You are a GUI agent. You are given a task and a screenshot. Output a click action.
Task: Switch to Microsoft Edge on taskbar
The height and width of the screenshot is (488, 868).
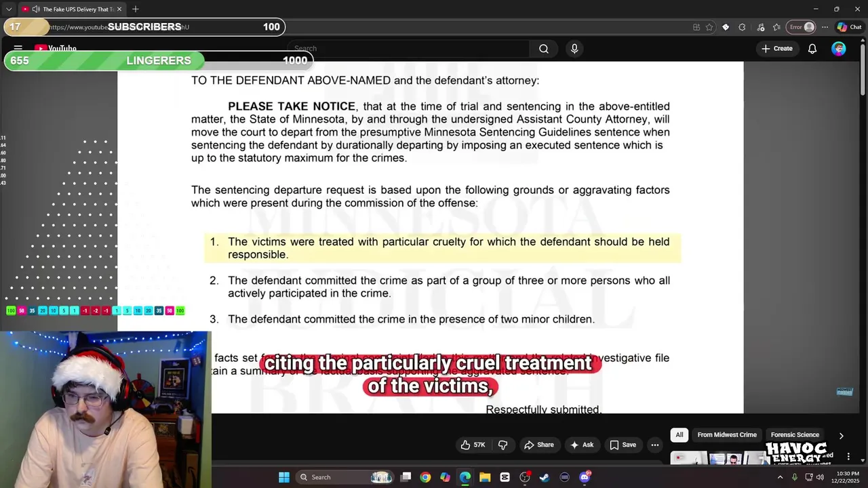point(465,477)
